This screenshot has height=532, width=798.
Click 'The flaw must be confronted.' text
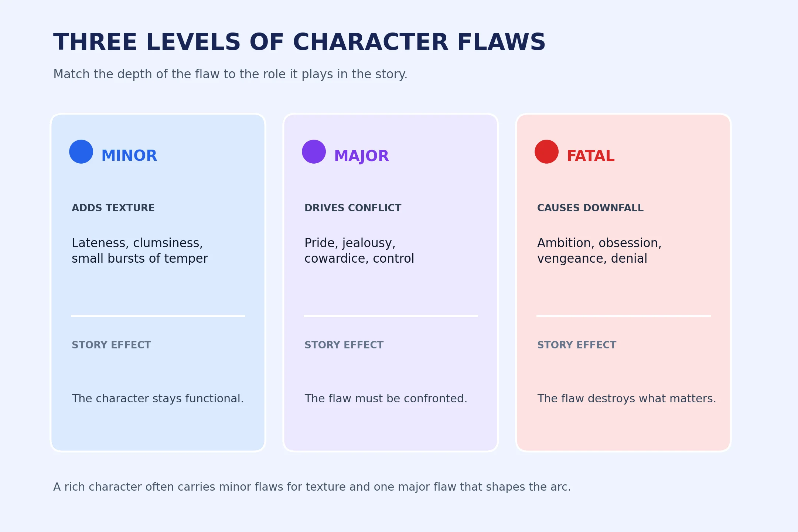click(x=386, y=398)
